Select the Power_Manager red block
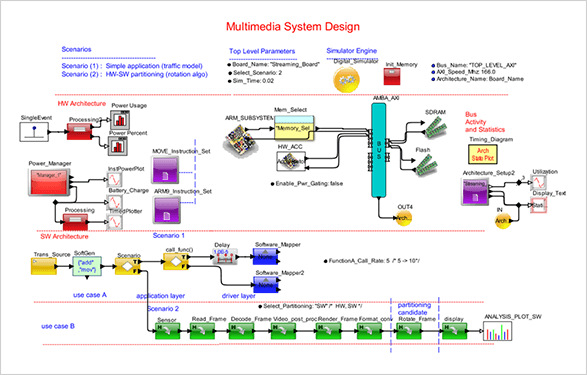The width and height of the screenshot is (587, 375). click(49, 182)
